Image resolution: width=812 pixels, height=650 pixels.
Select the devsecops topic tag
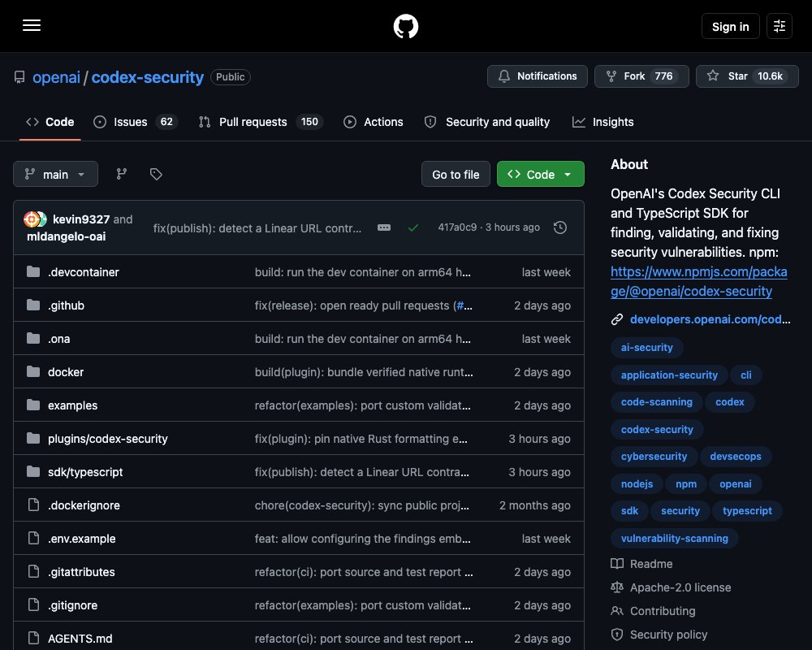pos(736,456)
